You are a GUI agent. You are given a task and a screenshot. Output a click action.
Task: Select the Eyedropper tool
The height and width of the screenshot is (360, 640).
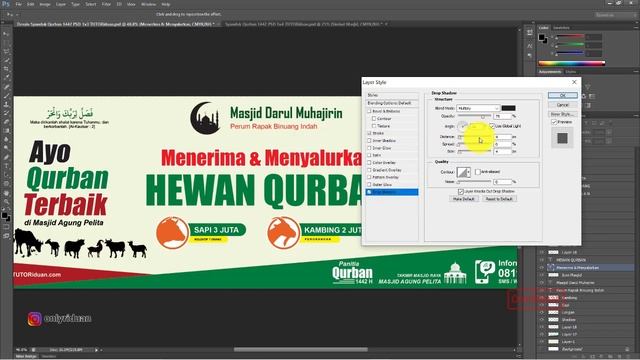pyautogui.click(x=6, y=78)
